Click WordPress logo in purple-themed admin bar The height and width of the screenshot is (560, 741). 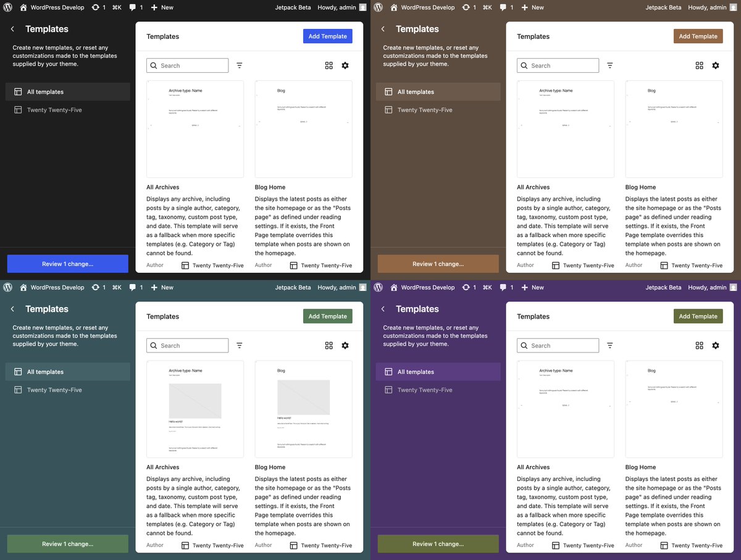coord(379,287)
